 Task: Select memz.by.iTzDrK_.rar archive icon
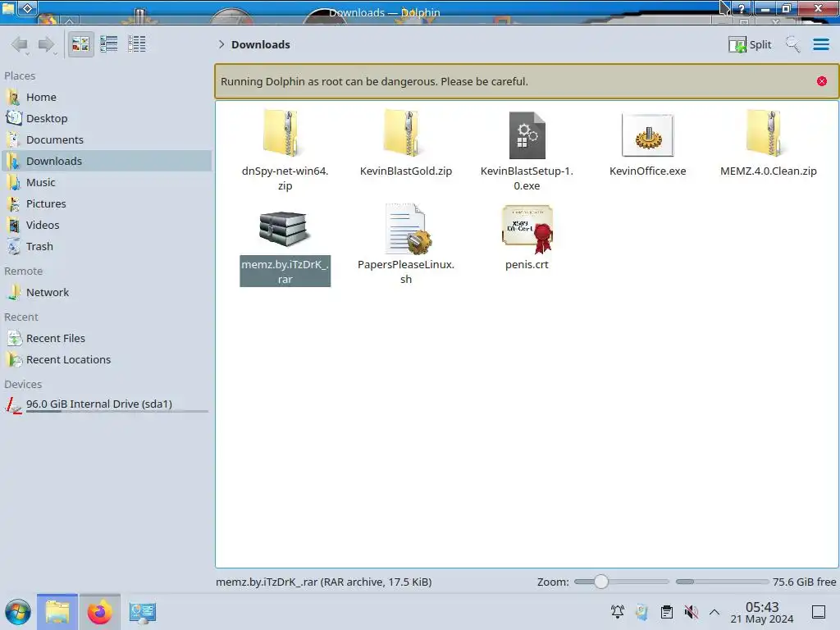(x=283, y=229)
